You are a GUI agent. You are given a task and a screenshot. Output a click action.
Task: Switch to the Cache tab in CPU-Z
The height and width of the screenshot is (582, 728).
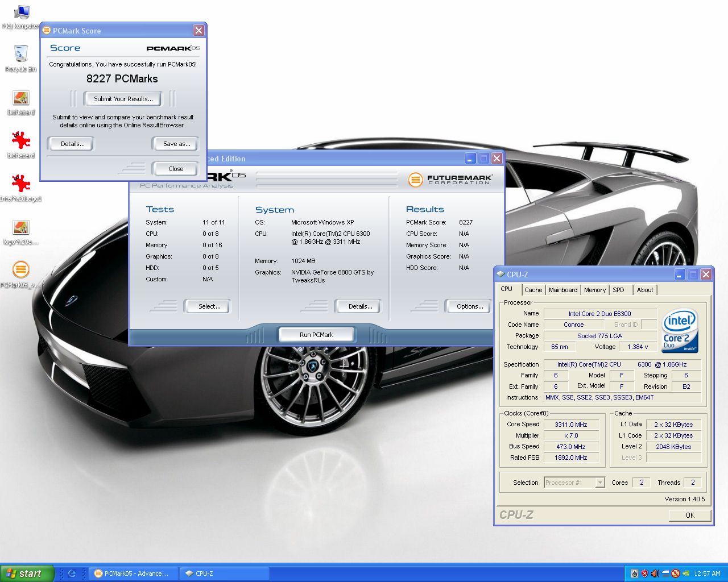click(533, 290)
